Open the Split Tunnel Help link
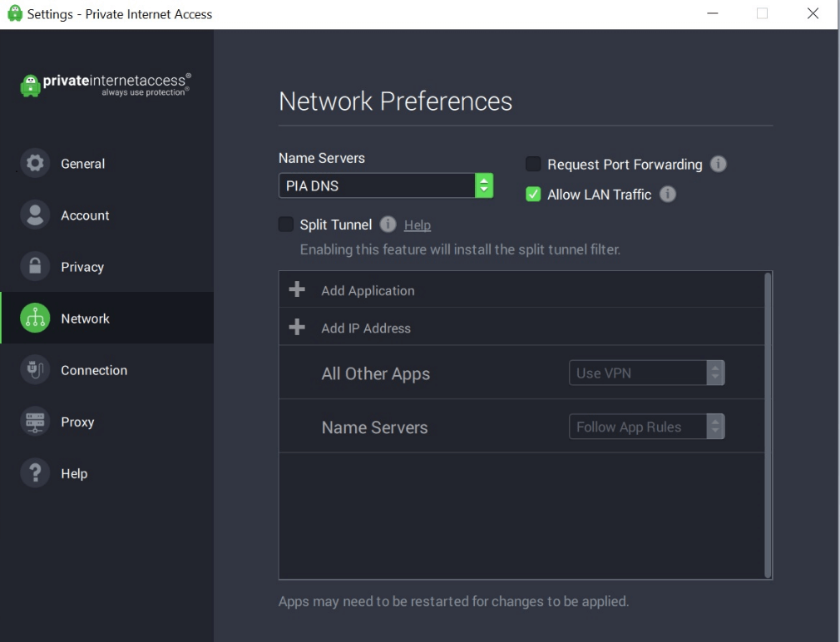The image size is (840, 642). point(418,225)
